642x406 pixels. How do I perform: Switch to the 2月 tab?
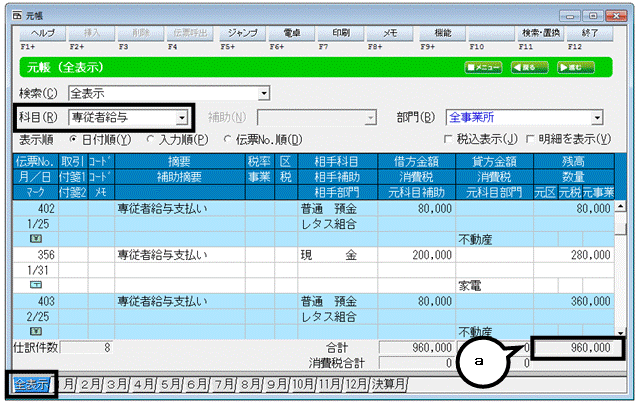pyautogui.click(x=90, y=384)
